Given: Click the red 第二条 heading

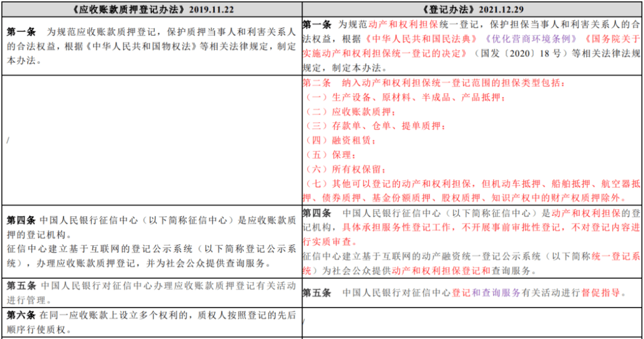Looking at the screenshot, I should click(x=316, y=83).
